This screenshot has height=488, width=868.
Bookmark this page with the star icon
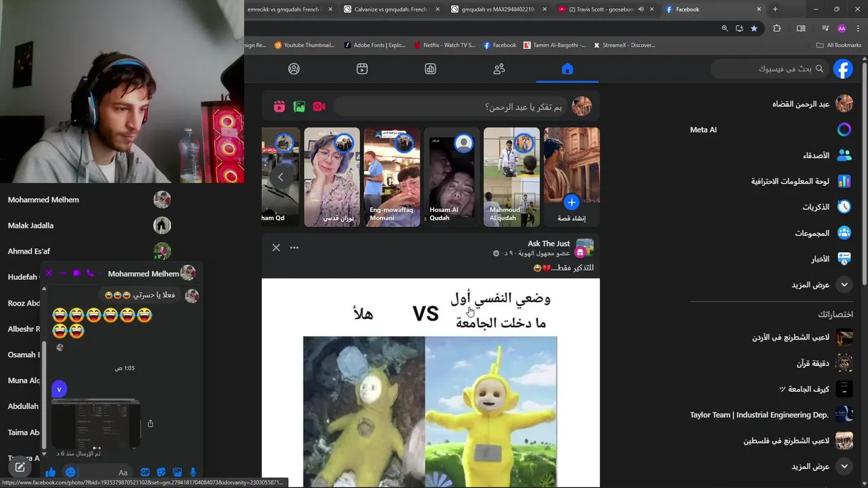[754, 28]
